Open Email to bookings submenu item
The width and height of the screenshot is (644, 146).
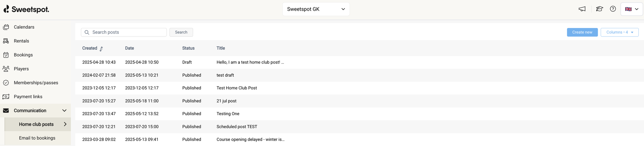(x=37, y=138)
